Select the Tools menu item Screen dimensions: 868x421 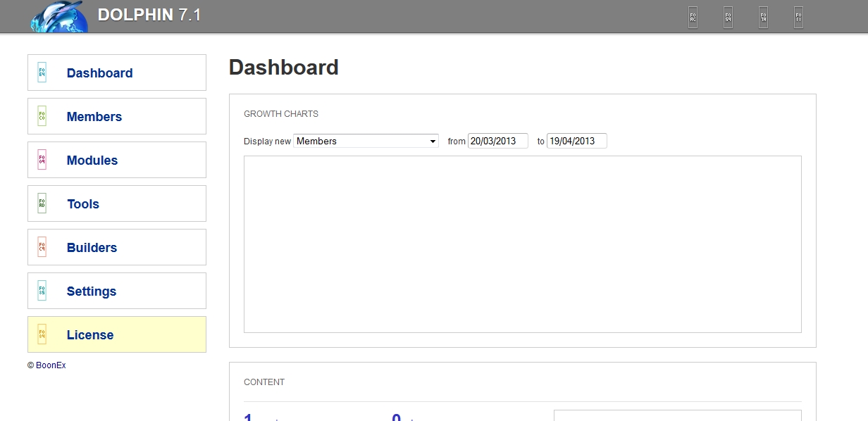click(117, 203)
